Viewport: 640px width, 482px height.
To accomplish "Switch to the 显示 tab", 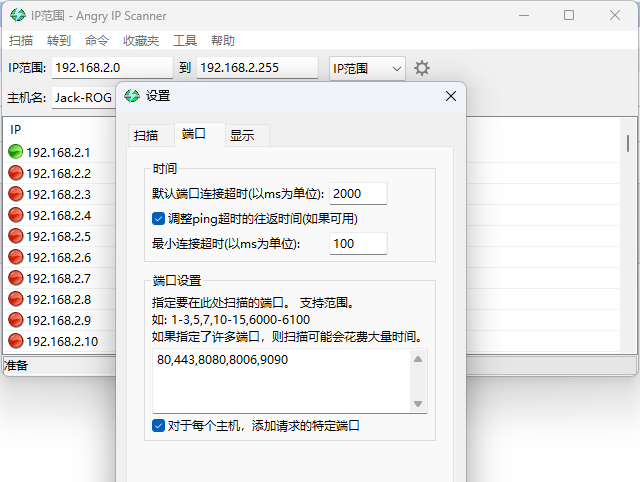I will (242, 135).
